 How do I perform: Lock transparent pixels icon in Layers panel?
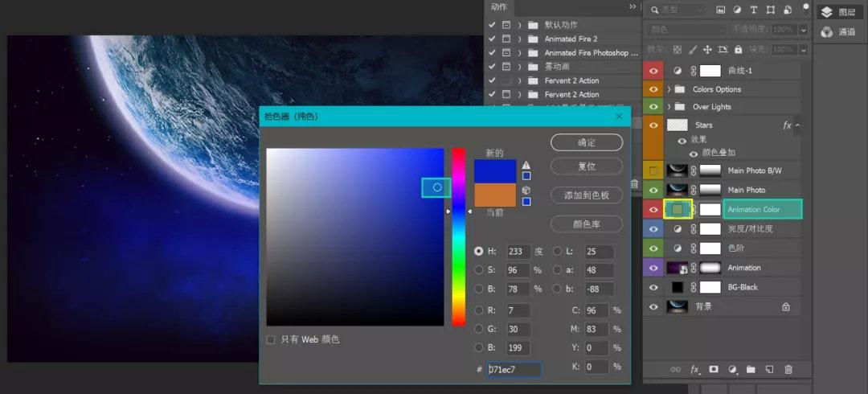point(677,50)
